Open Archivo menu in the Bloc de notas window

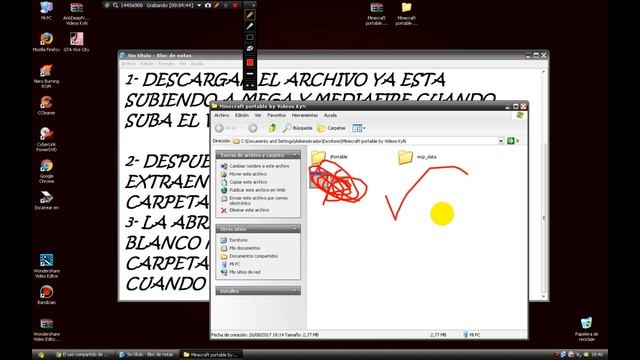pos(129,64)
